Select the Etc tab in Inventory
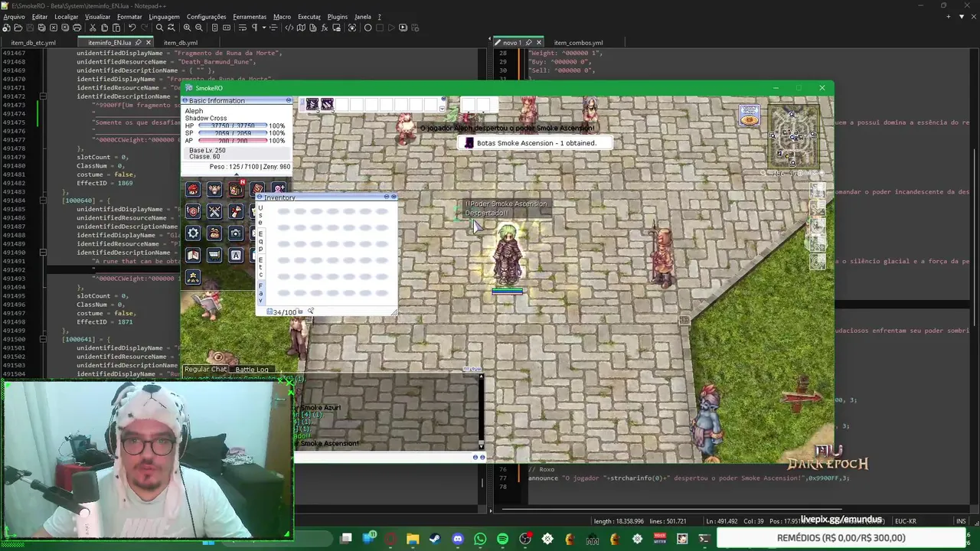Screen dimensions: 980x551 (260, 266)
